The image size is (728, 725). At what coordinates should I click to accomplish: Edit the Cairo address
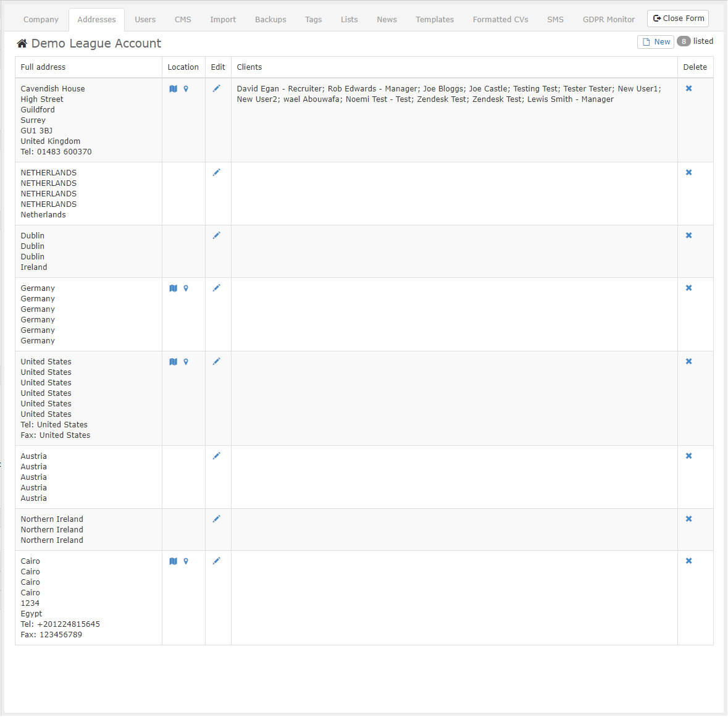click(x=216, y=561)
